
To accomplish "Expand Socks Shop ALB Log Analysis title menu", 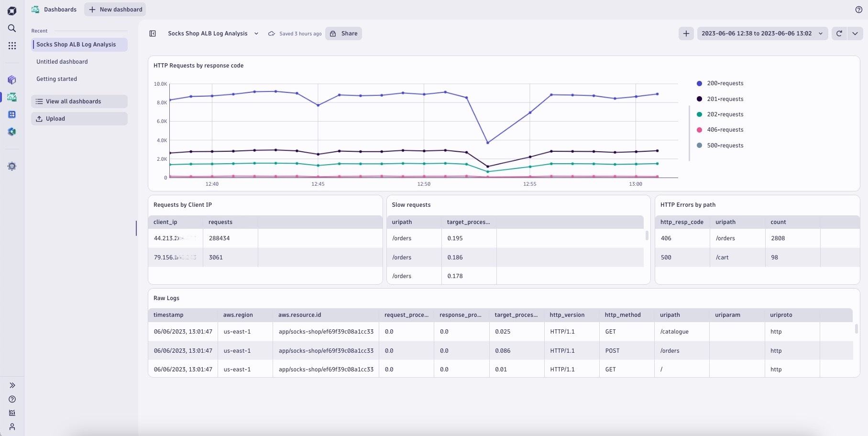I will [x=256, y=34].
